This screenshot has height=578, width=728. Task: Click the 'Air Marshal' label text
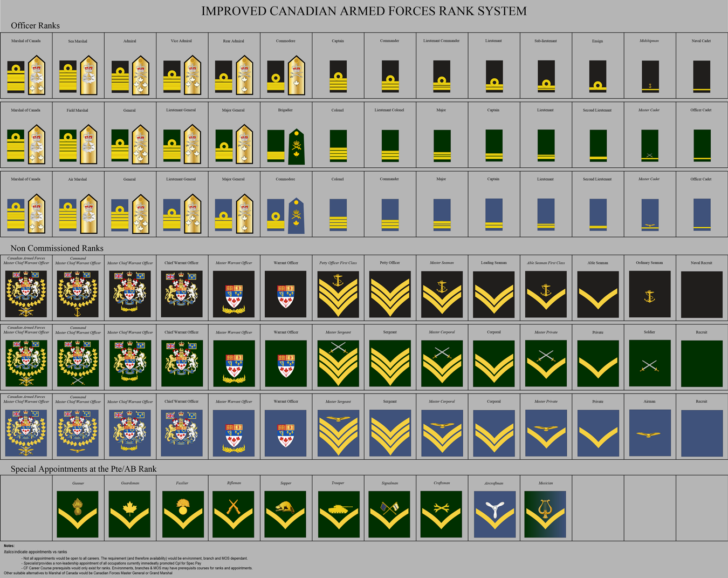pyautogui.click(x=78, y=179)
